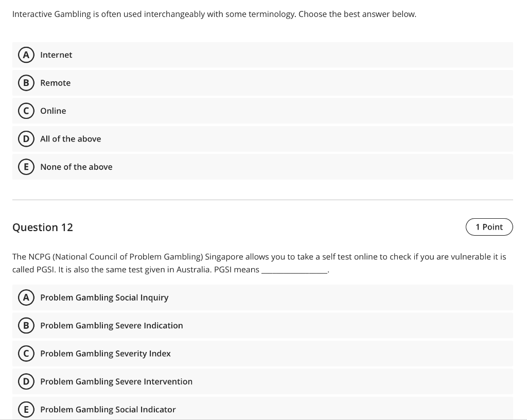Select Problem Gambling Severe Intervention option
Viewport: 527px width, 420px height.
click(117, 381)
